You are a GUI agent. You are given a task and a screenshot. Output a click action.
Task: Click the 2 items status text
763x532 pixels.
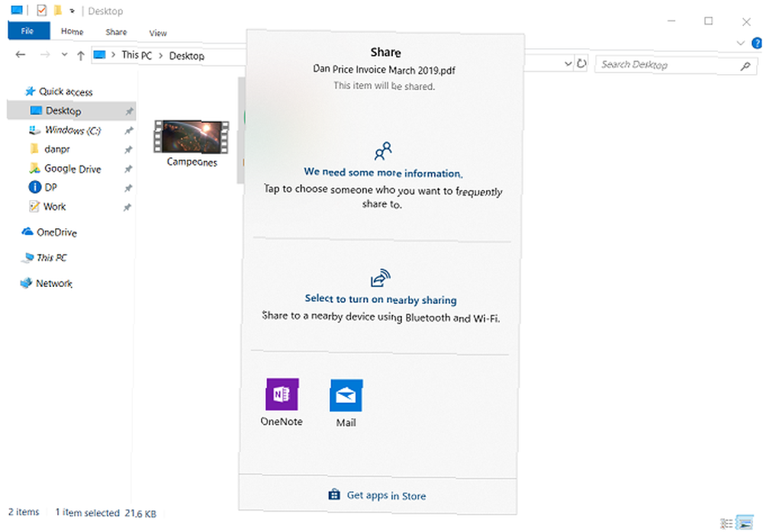tap(24, 511)
